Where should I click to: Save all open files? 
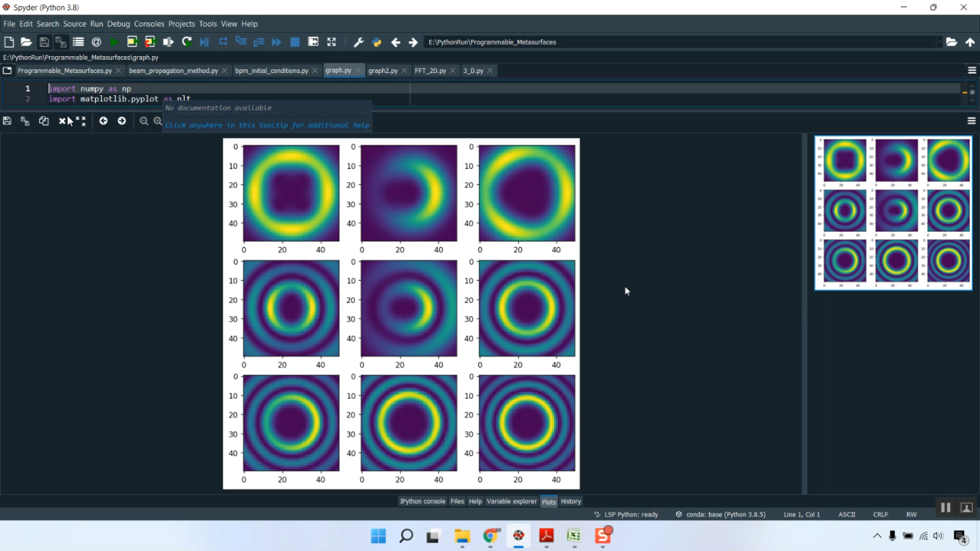click(x=60, y=42)
